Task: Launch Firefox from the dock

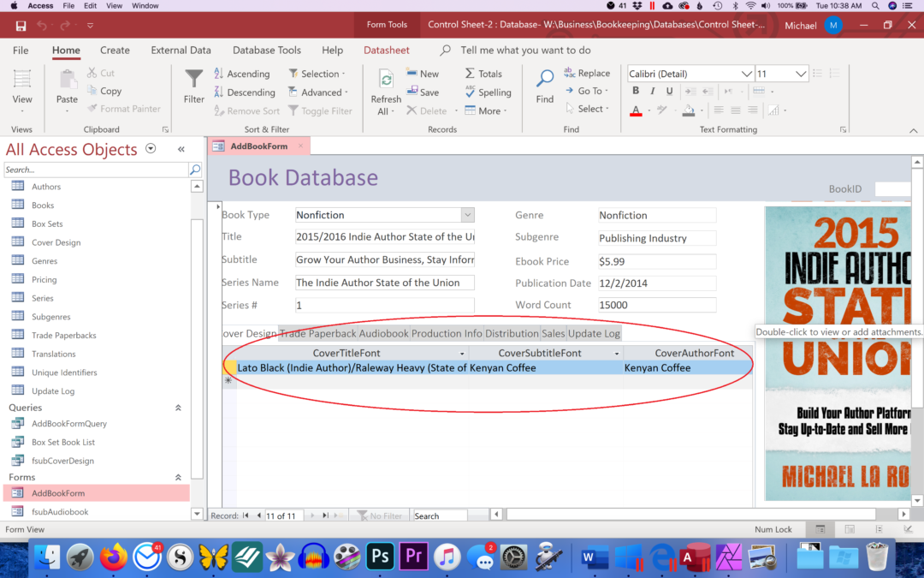Action: (113, 557)
